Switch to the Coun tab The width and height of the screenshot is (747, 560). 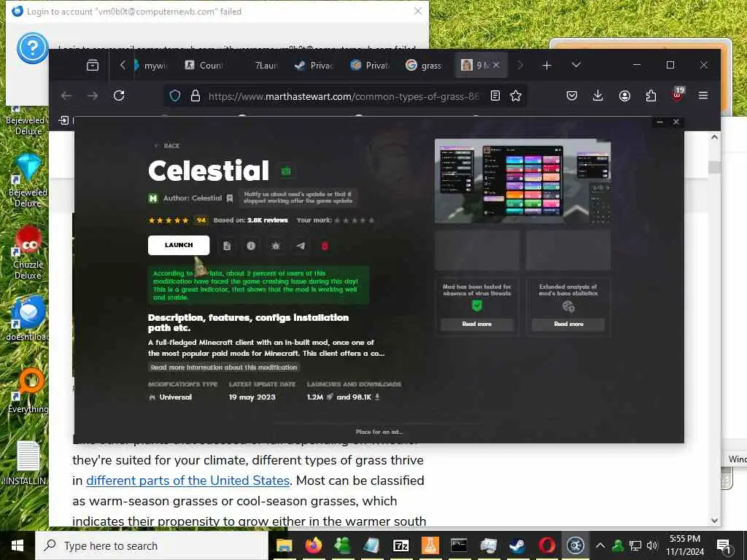tap(204, 65)
